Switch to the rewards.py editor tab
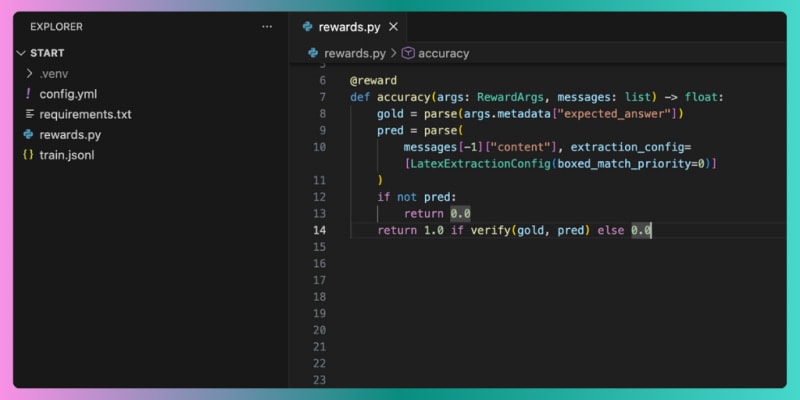 pos(349,27)
